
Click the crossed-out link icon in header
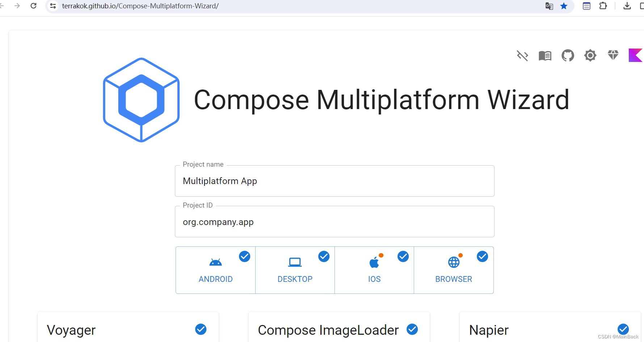point(522,55)
